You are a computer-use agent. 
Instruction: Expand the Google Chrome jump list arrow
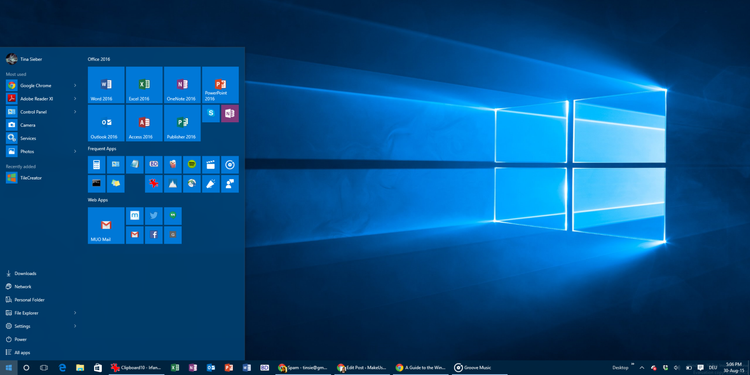click(x=75, y=86)
